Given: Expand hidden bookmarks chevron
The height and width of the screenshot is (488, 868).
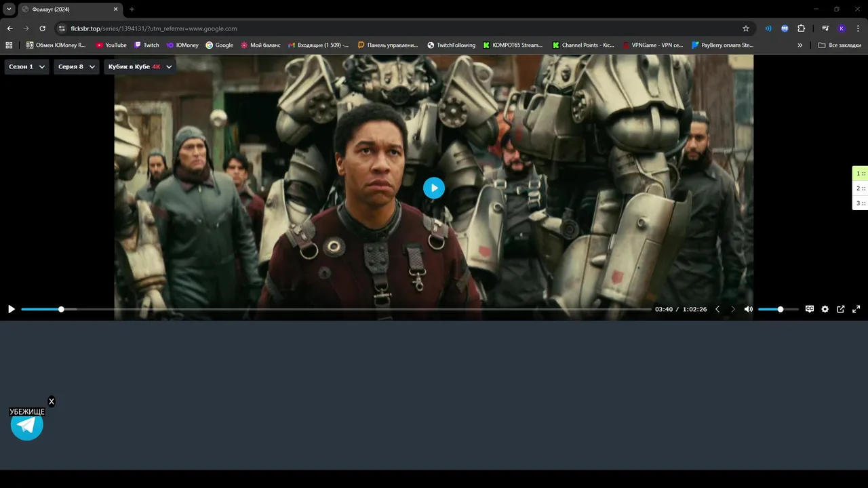Looking at the screenshot, I should [800, 45].
